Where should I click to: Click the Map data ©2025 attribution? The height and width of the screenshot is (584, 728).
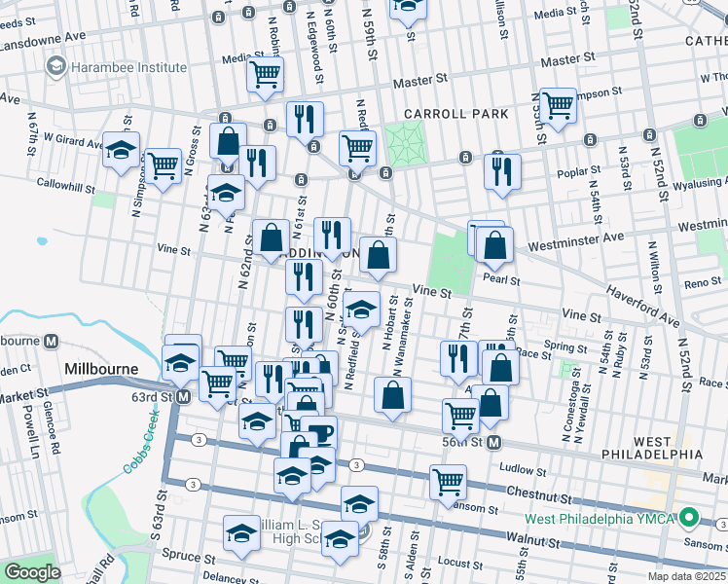coord(687,576)
